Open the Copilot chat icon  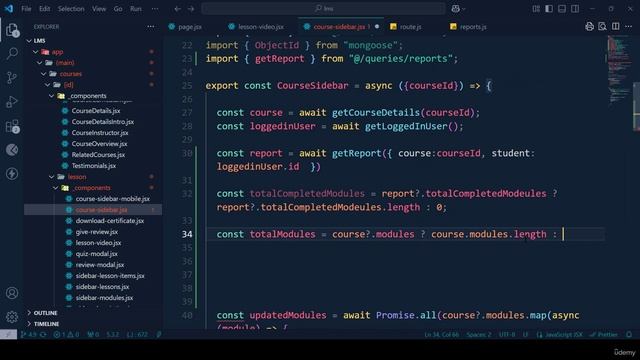coord(456,9)
